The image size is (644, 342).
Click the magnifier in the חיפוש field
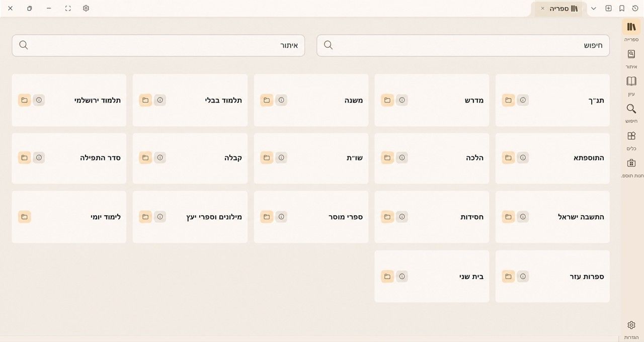(329, 45)
